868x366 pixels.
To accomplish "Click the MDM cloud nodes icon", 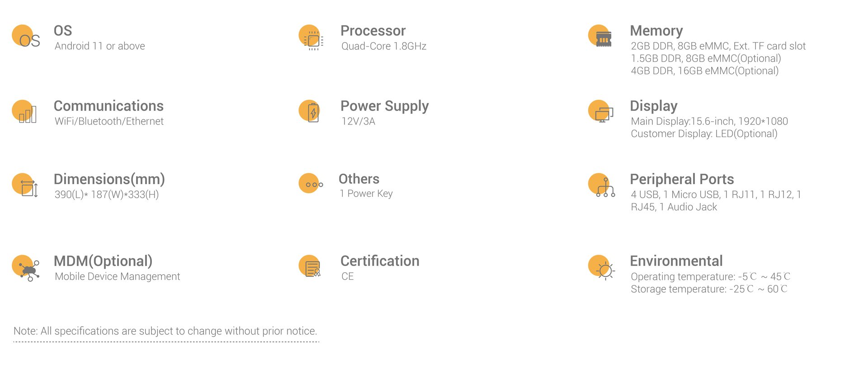I will [26, 268].
